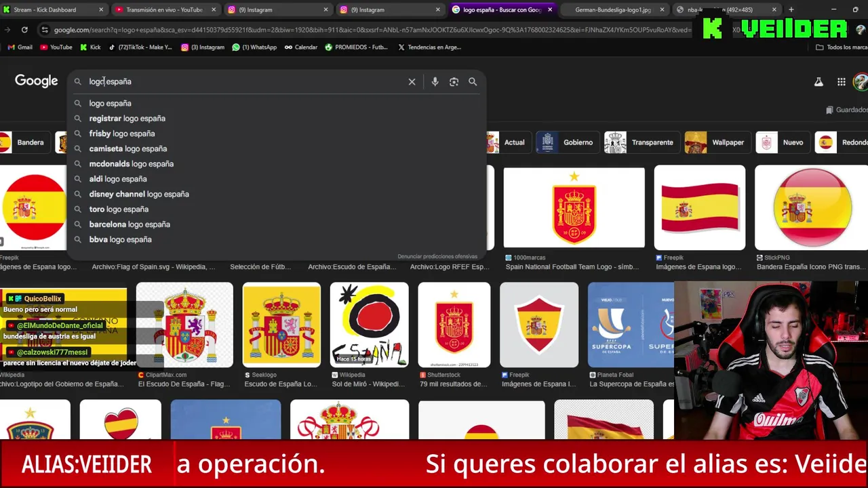The image size is (868, 488).
Task: Open Kick bookmark
Action: [90, 47]
